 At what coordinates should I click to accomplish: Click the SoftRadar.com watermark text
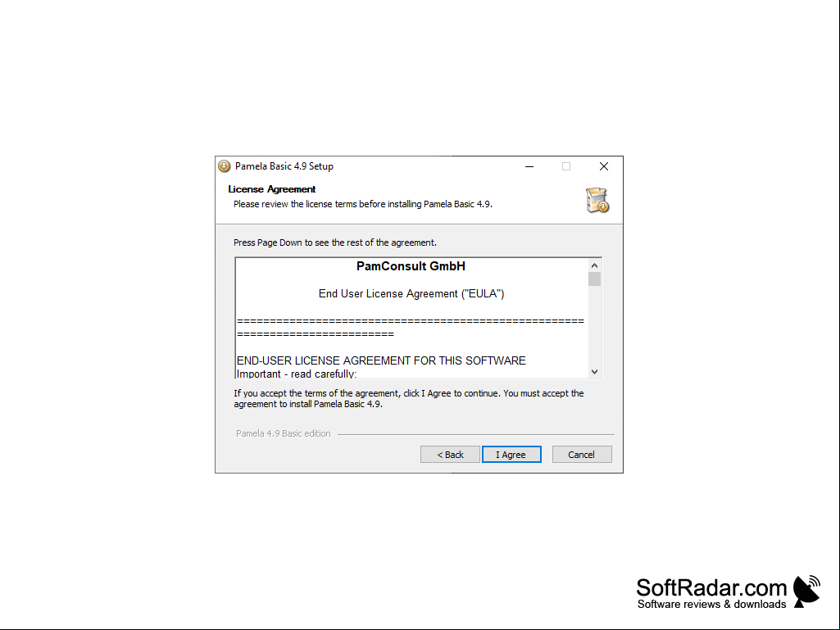[x=711, y=587]
